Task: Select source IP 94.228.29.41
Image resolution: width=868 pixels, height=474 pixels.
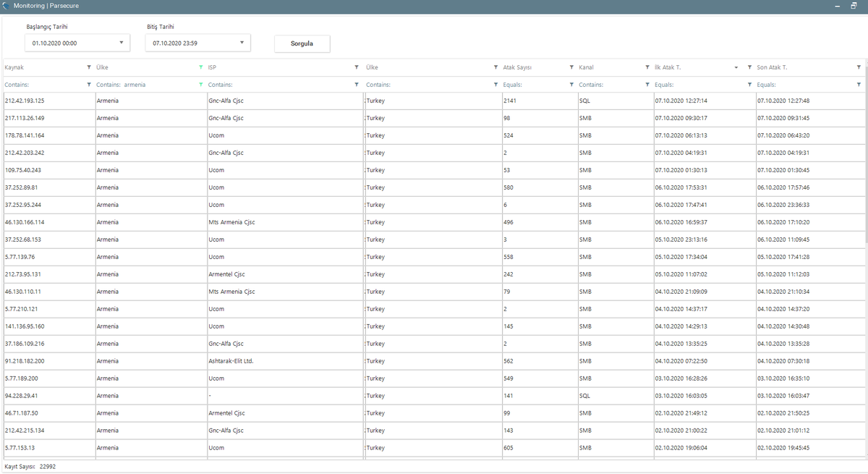Action: pyautogui.click(x=21, y=396)
